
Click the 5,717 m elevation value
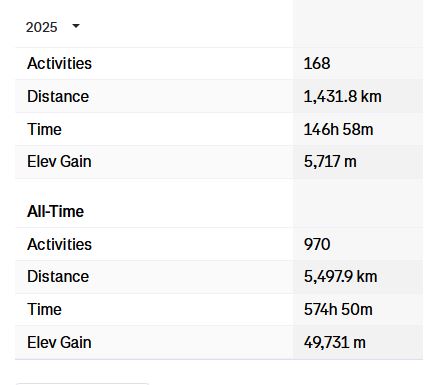pyautogui.click(x=330, y=162)
